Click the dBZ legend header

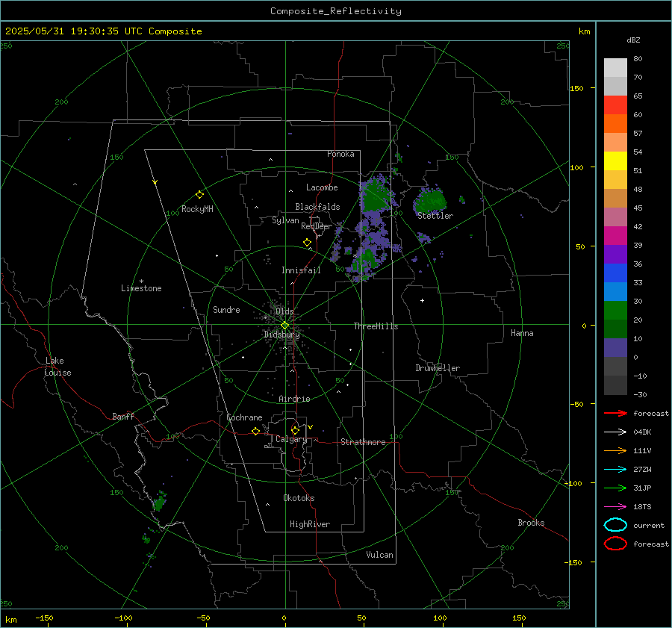(x=633, y=40)
